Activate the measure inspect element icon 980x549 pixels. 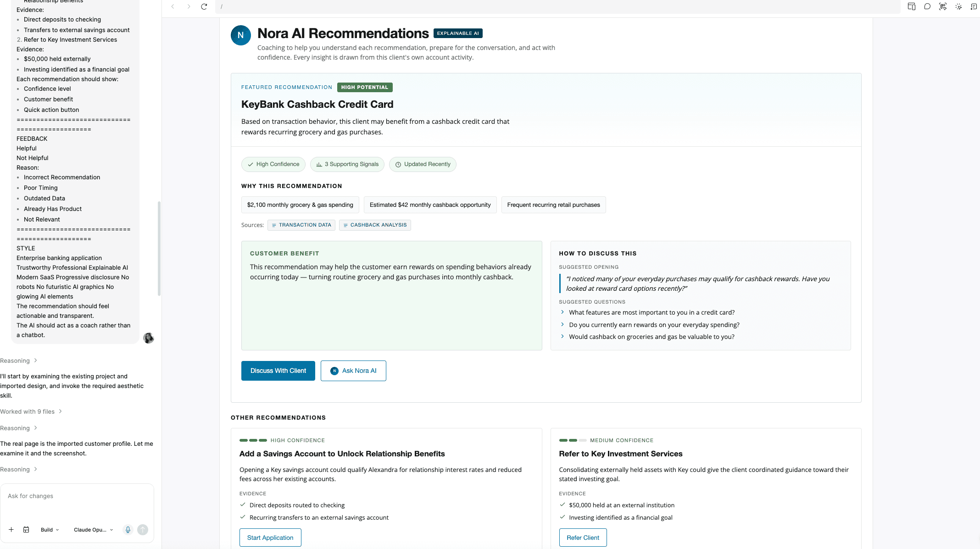(x=943, y=6)
